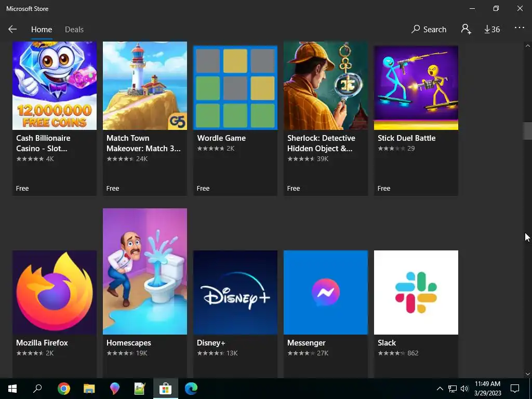
Task: Click the Stick Duel Battle title text
Action: pyautogui.click(x=406, y=138)
